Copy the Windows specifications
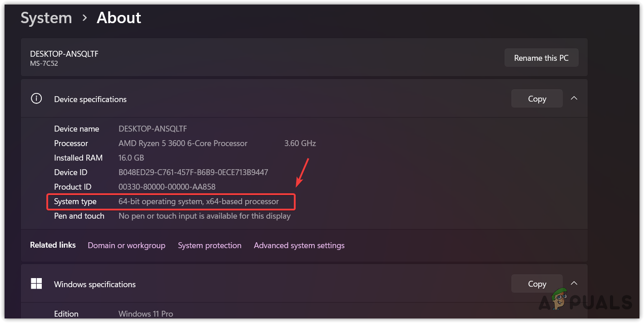The width and height of the screenshot is (644, 323). 537,284
